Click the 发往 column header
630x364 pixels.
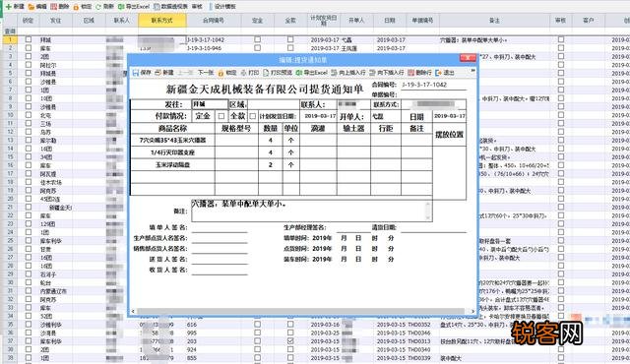55,21
